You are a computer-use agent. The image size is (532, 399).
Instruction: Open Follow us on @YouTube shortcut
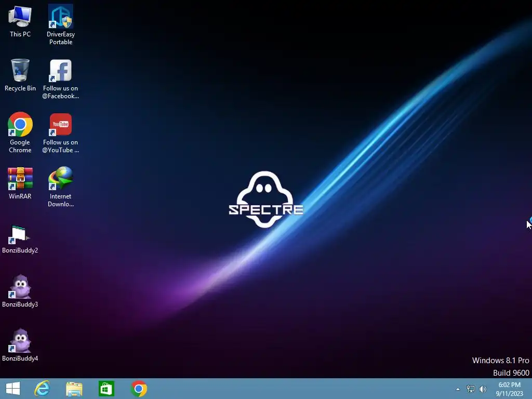tap(61, 132)
